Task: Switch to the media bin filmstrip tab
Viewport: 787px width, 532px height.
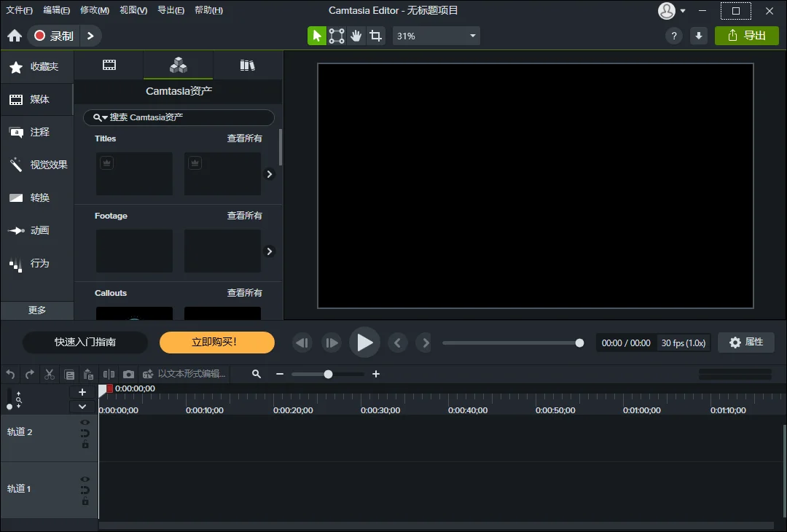Action: coord(109,66)
